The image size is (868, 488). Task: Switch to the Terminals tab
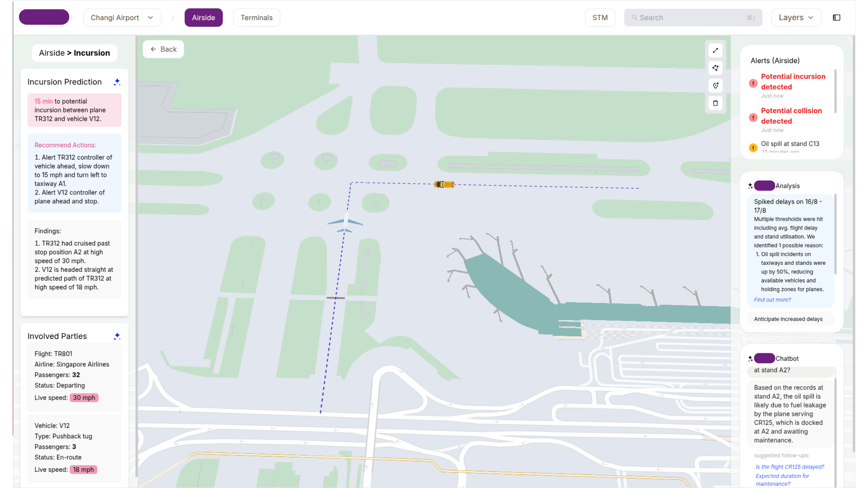pos(257,17)
